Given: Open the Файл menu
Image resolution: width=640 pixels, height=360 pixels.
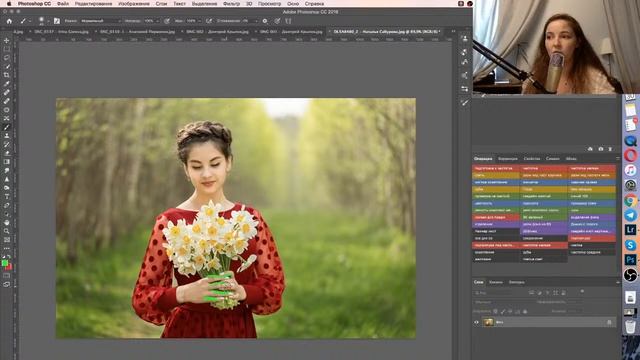Looking at the screenshot, I should [x=62, y=4].
